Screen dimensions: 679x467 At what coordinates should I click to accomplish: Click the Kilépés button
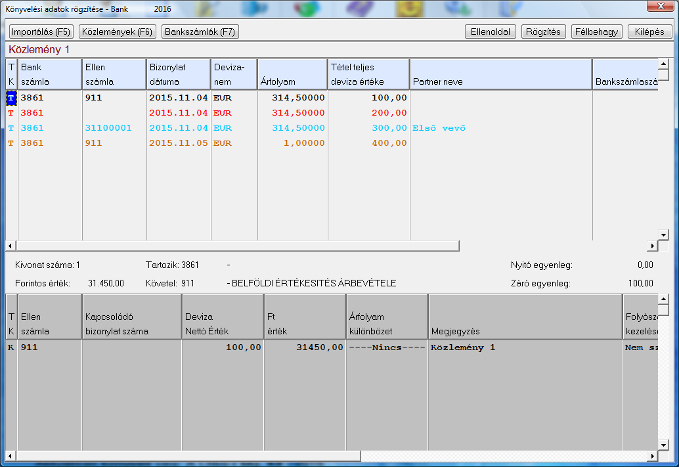coord(646,32)
